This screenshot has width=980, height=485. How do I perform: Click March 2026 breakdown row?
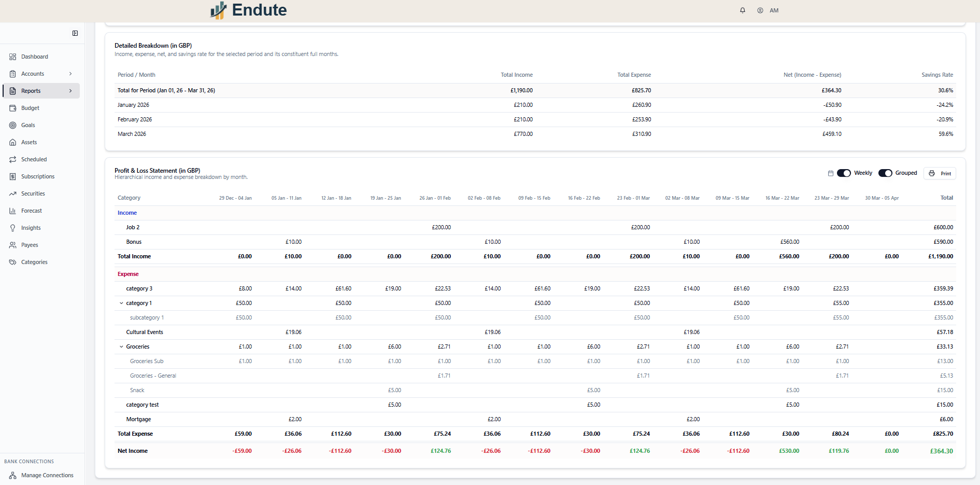[535, 134]
